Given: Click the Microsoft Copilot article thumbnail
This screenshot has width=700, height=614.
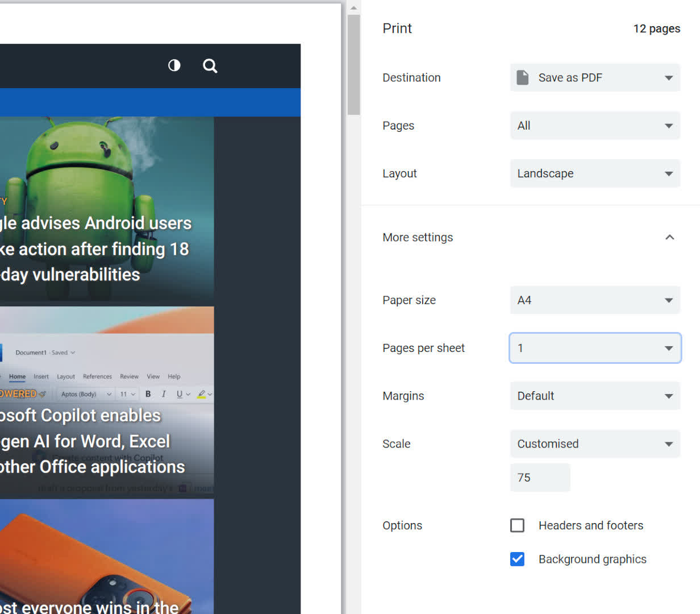Looking at the screenshot, I should click(107, 402).
